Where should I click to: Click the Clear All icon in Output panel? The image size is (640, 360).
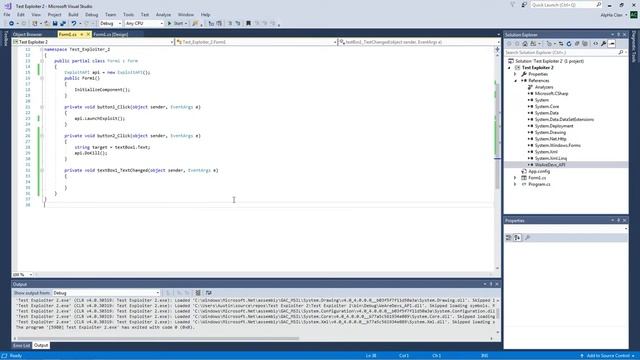pos(198,293)
